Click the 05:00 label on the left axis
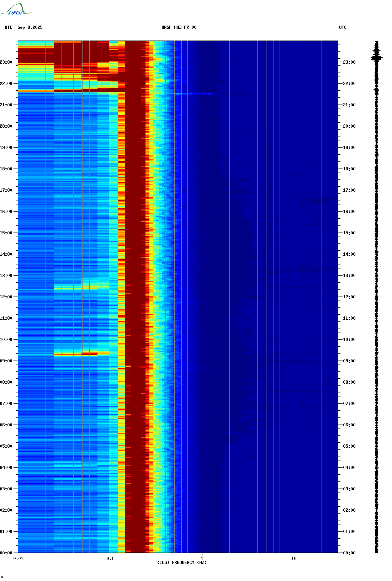Viewport: 392px width, 581px height. [6, 446]
